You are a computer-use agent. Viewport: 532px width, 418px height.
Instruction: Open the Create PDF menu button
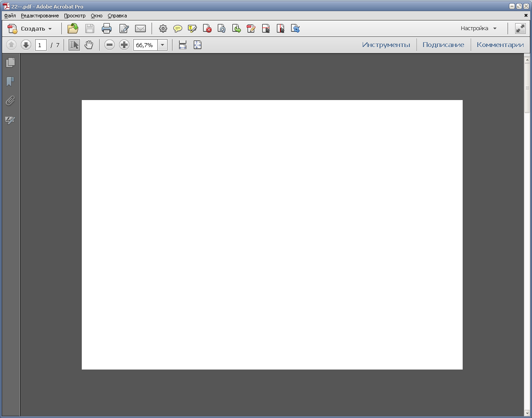(30, 28)
